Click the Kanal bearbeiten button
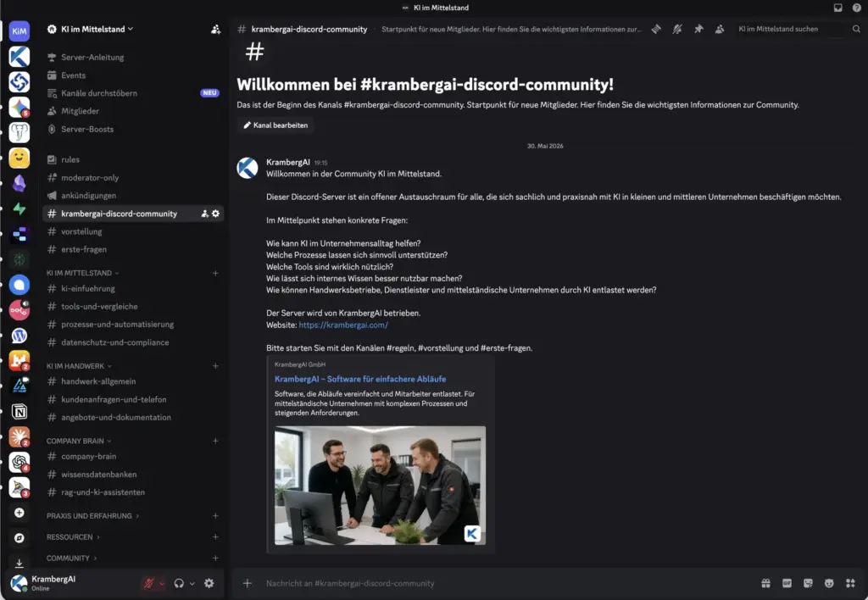 click(275, 125)
